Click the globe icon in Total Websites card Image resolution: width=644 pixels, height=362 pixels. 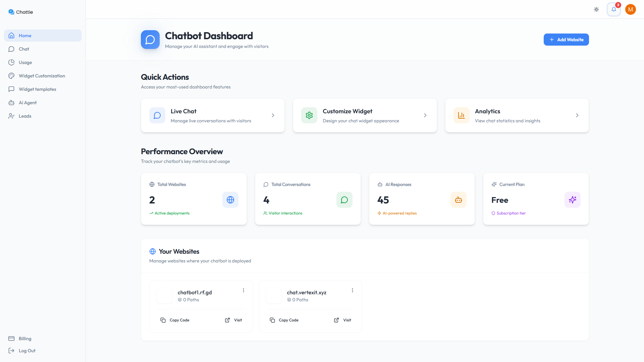pyautogui.click(x=230, y=200)
